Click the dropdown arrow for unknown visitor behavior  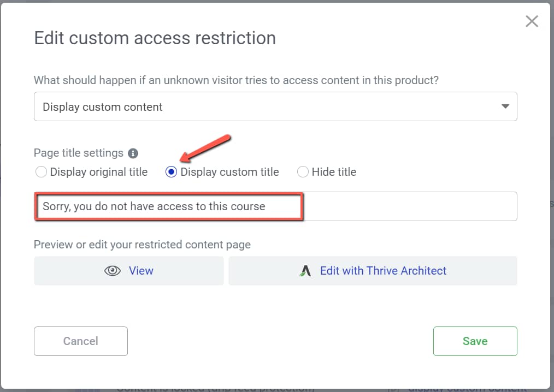(505, 106)
